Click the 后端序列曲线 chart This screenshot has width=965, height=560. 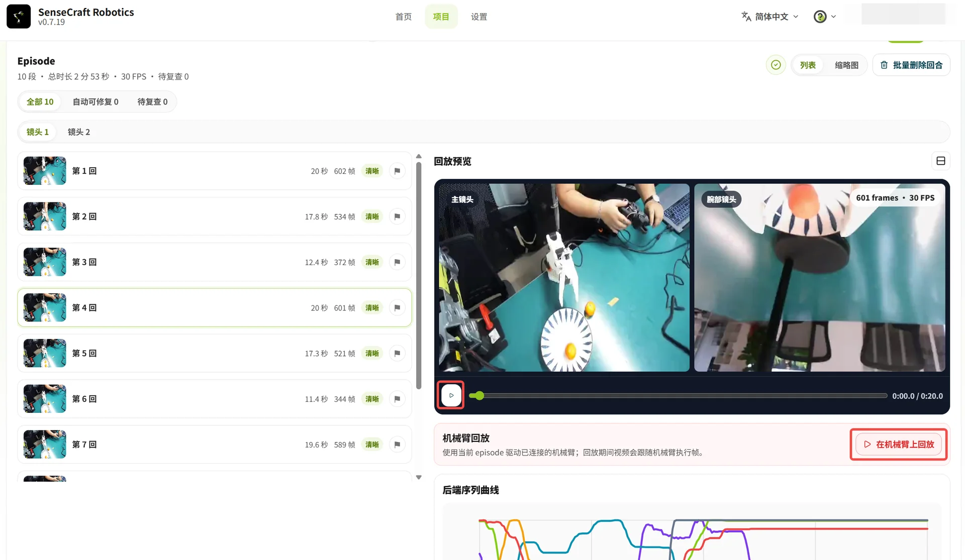(x=692, y=531)
